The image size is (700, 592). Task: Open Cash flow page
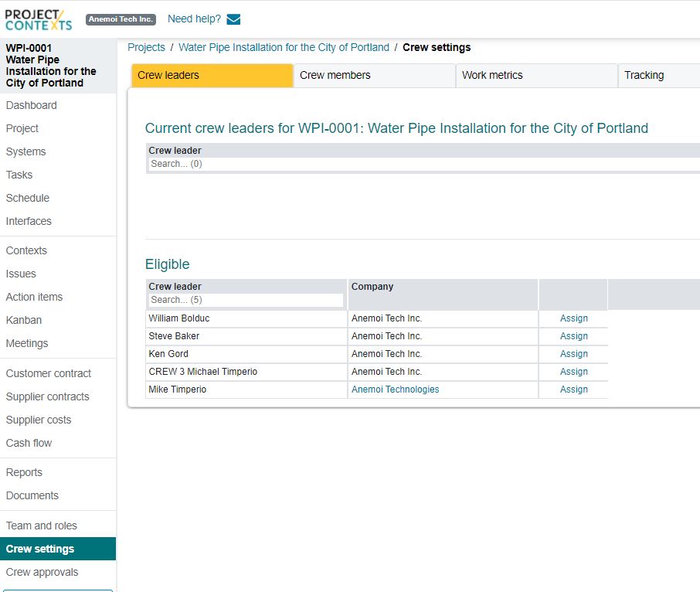(29, 444)
